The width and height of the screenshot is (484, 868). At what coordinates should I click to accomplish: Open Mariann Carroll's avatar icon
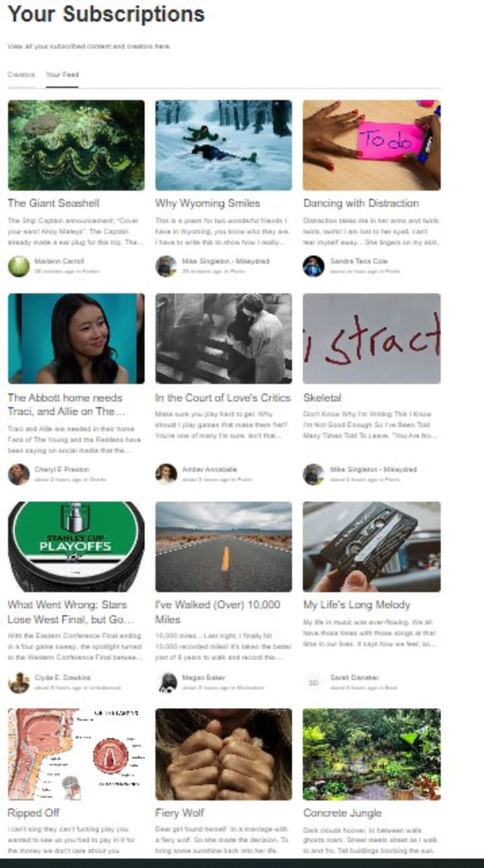(19, 266)
